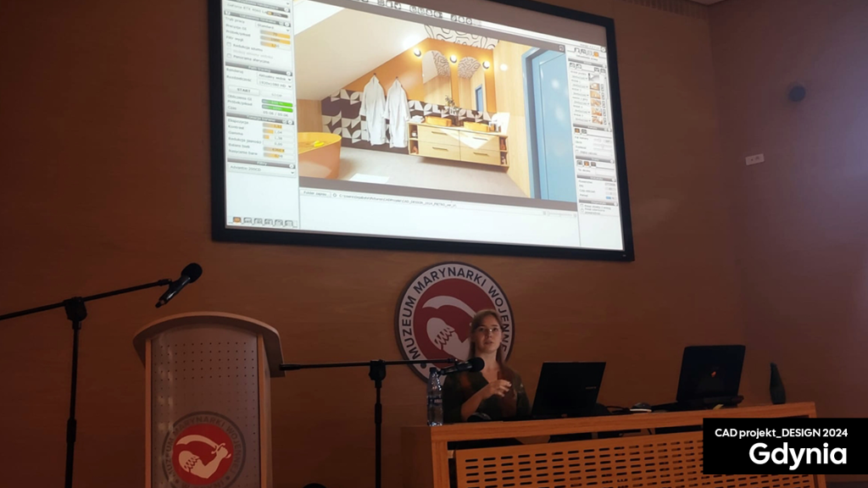This screenshot has height=488, width=868.
Task: Open the Tryb pracy 'Standard' dropdown
Action: 274,26
